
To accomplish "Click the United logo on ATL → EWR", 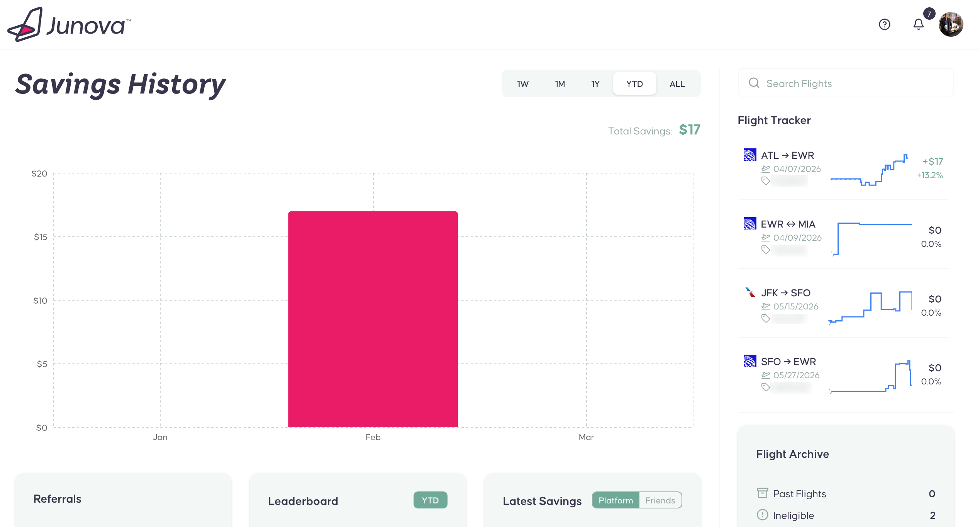I will 750,155.
